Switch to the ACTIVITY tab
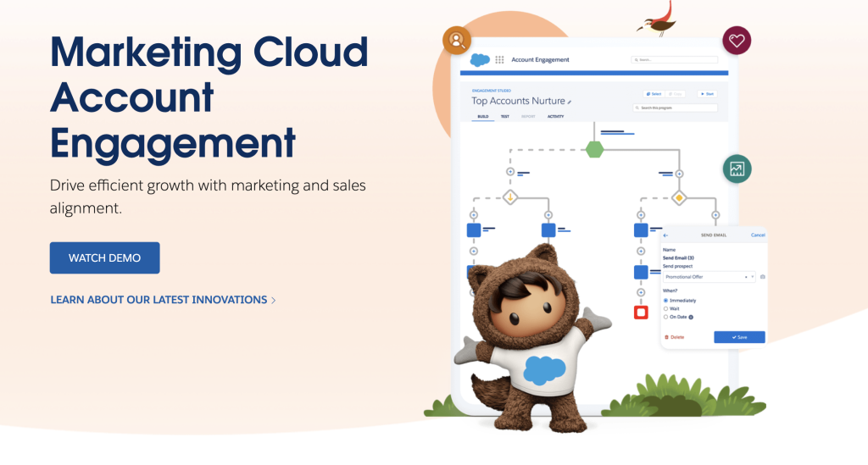Screen dimensions: 868x465 click(x=556, y=117)
